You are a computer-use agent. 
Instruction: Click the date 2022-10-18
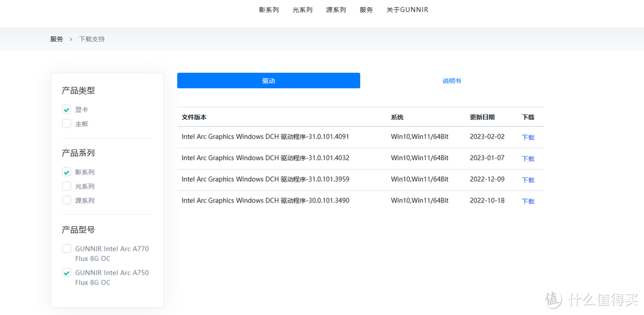click(487, 201)
